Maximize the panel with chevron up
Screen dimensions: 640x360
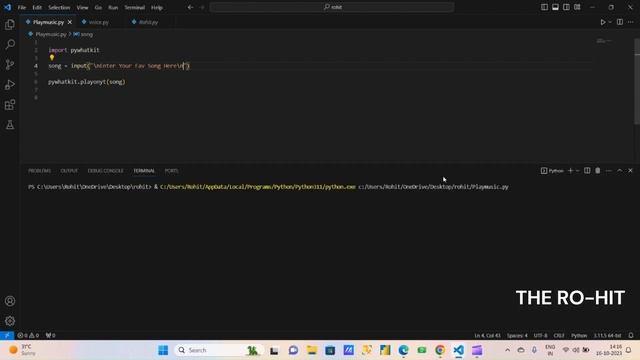pyautogui.click(x=620, y=171)
